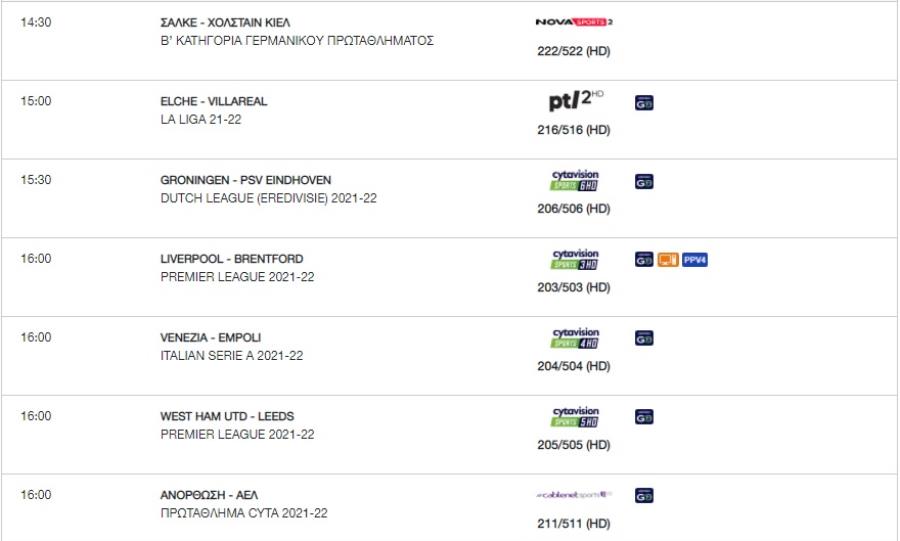900x541 pixels.
Task: Click the PT/2 HD channel logo
Action: 576,100
